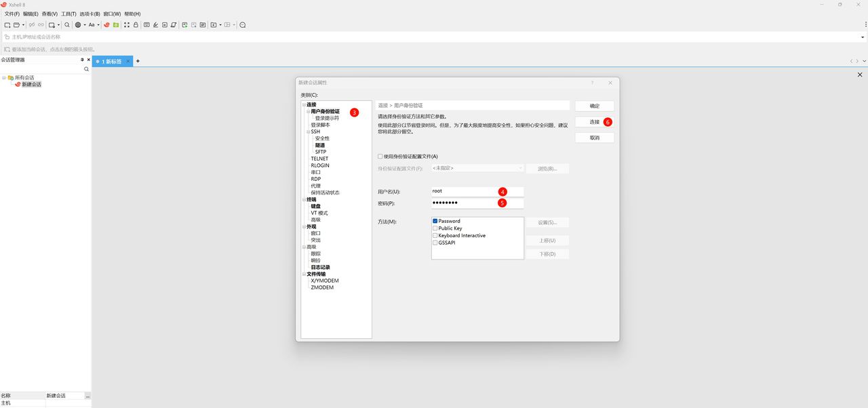Click the dialog help question mark

(592, 83)
